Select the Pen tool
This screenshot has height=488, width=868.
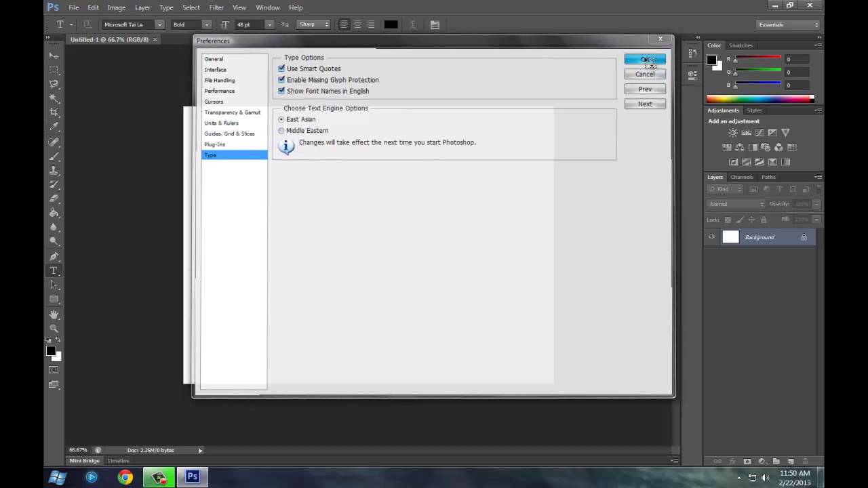tap(54, 257)
